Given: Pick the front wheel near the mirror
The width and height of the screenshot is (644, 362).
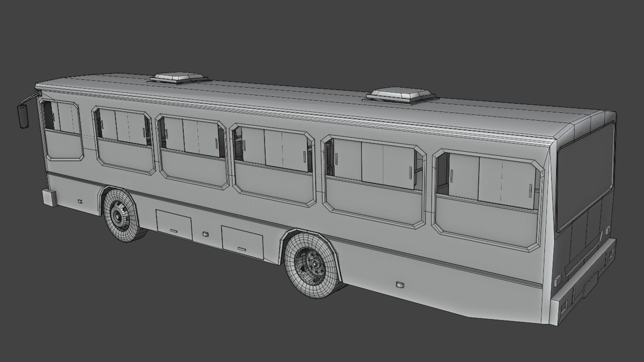Looking at the screenshot, I should [121, 215].
